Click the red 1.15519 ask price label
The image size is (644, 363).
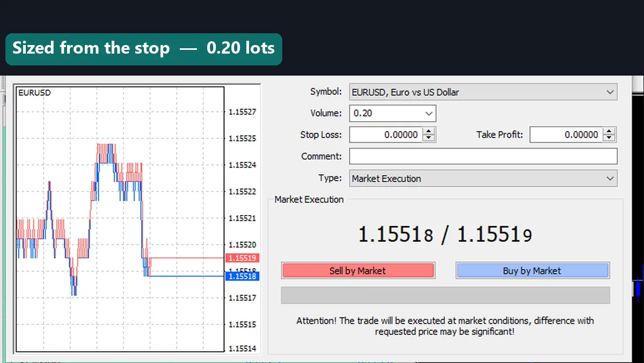point(243,258)
